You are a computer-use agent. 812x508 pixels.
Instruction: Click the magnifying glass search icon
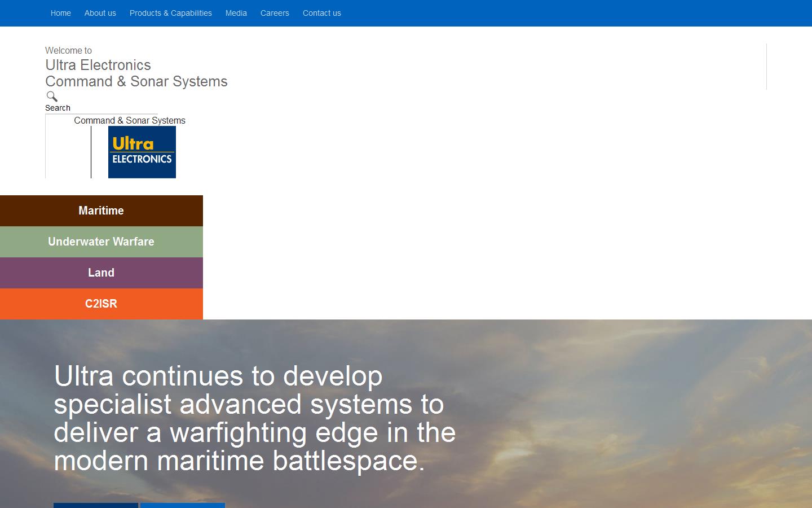pos(52,97)
